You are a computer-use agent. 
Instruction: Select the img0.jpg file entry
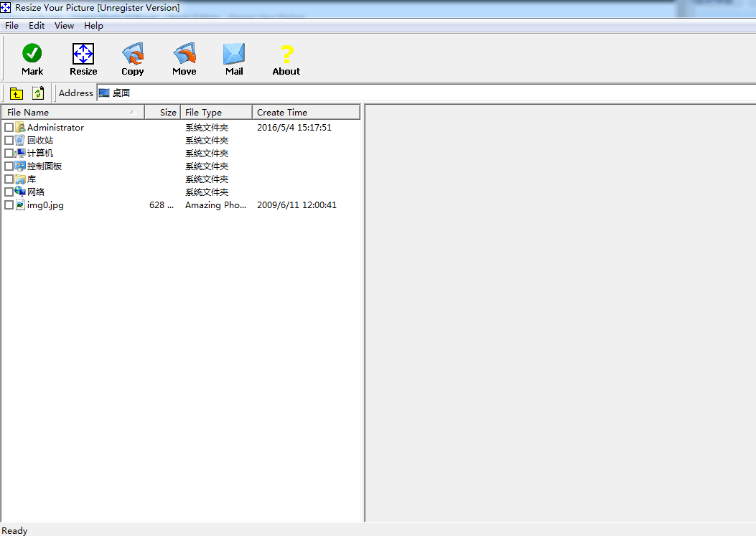pos(47,204)
